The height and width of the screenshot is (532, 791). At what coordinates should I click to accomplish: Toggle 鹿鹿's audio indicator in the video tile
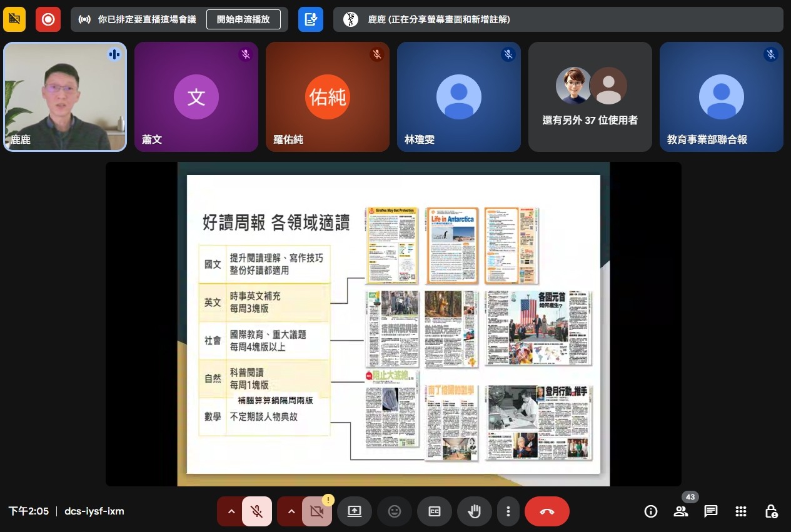[x=114, y=54]
